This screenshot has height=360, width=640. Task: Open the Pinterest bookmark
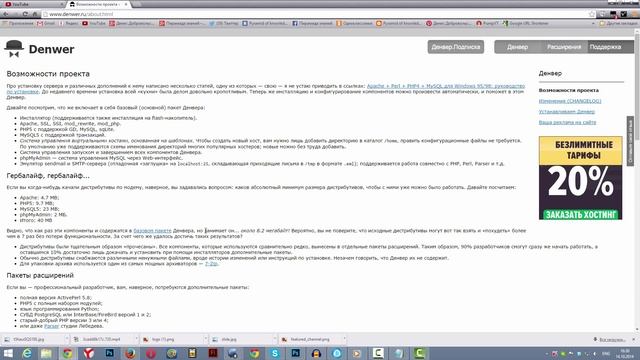coord(448,24)
